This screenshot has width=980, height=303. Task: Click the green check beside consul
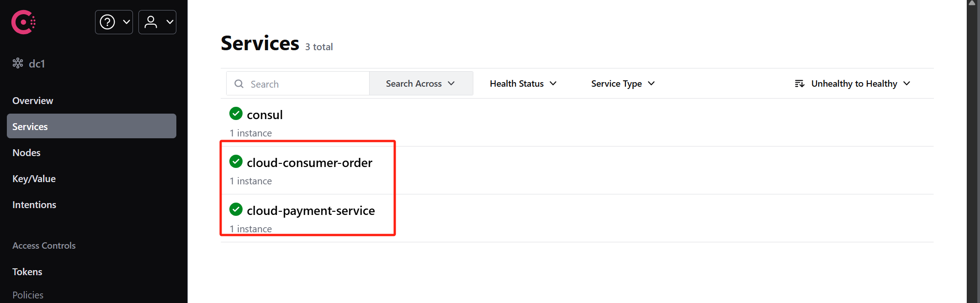pyautogui.click(x=236, y=113)
